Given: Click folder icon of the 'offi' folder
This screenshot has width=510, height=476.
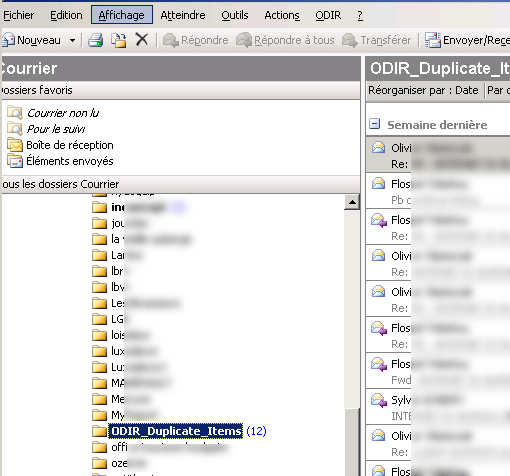Looking at the screenshot, I should [x=99, y=447].
